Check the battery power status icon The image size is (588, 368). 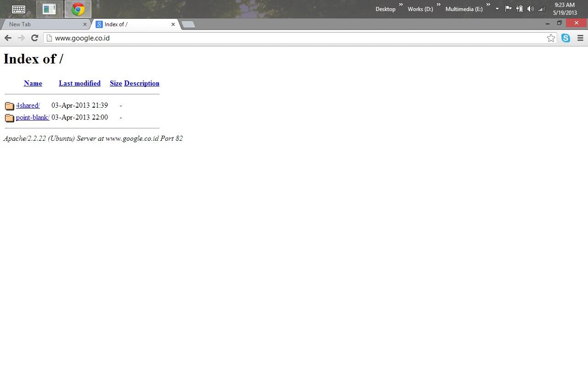(x=520, y=9)
